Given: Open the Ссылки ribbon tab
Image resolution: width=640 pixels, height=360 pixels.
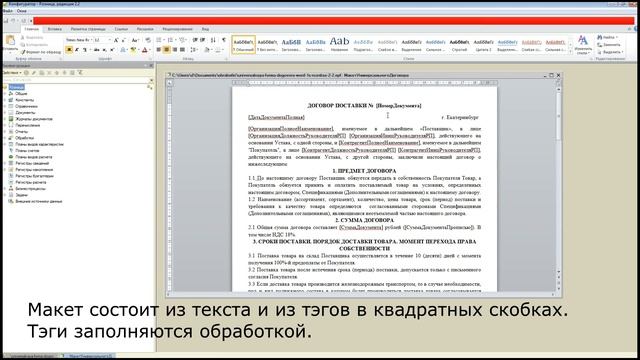Looking at the screenshot, I should tap(121, 29).
